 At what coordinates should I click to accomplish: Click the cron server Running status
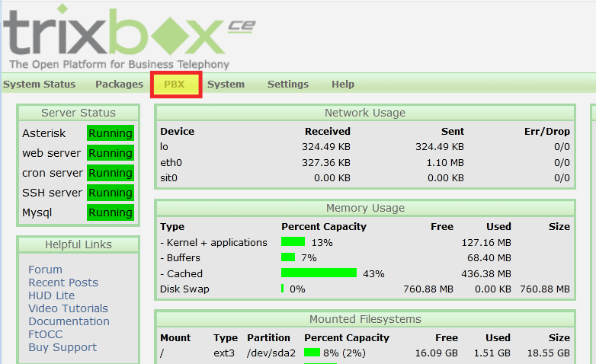click(x=111, y=173)
